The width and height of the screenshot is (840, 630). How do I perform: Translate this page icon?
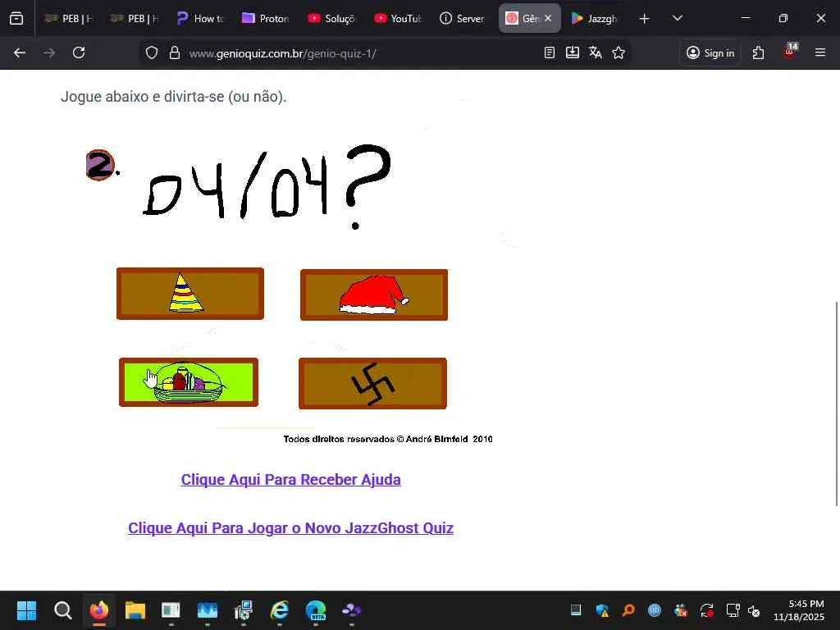pos(596,52)
